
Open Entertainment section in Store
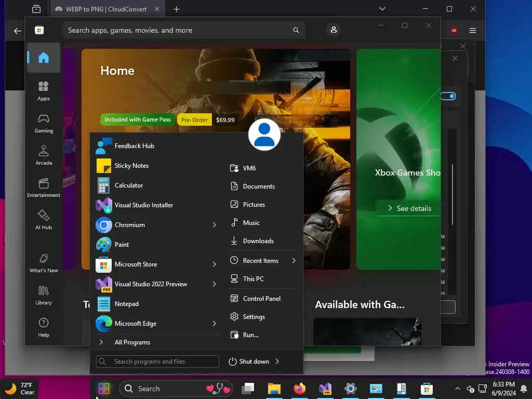click(44, 188)
